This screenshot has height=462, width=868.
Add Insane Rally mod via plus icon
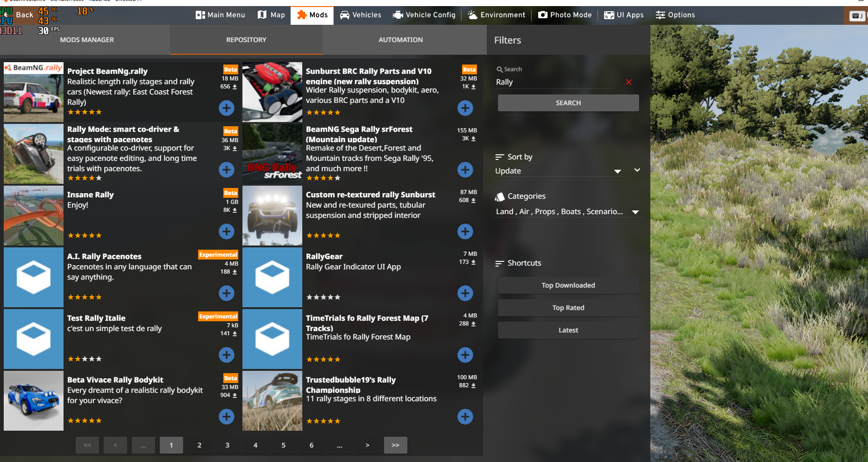click(x=227, y=231)
